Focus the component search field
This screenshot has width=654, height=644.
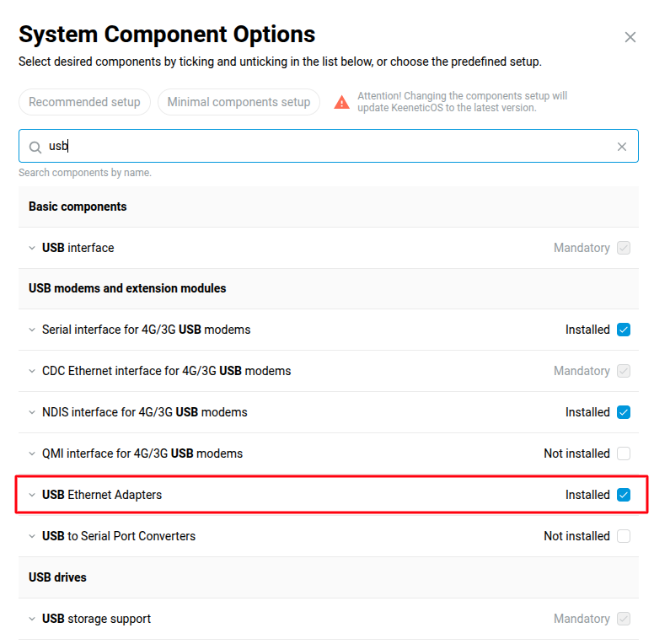point(328,146)
